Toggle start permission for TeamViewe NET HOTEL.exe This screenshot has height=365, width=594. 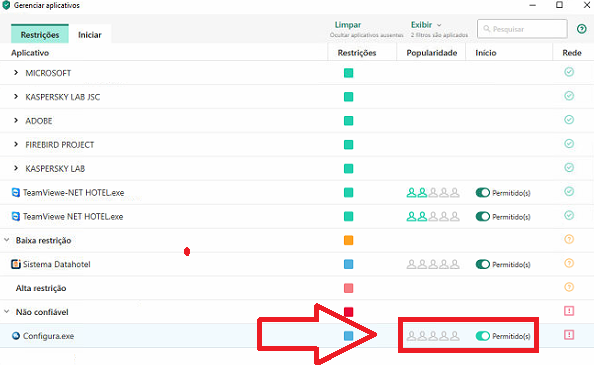tap(483, 217)
